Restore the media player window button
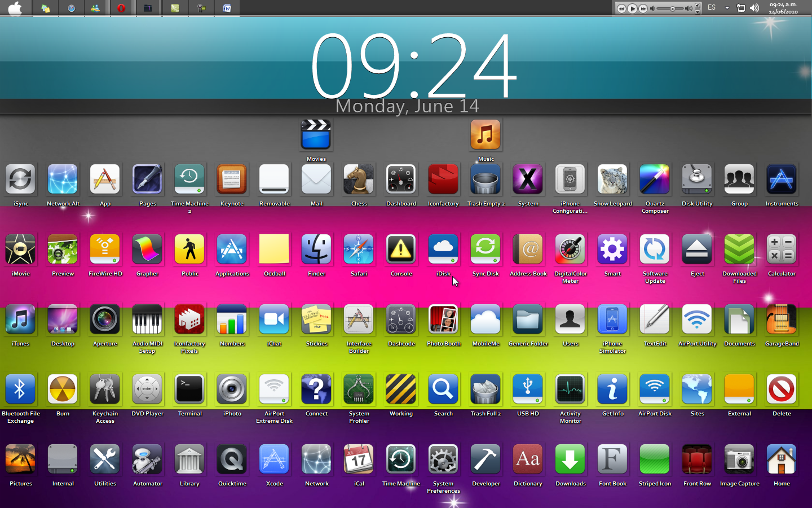The height and width of the screenshot is (508, 812). (698, 6)
